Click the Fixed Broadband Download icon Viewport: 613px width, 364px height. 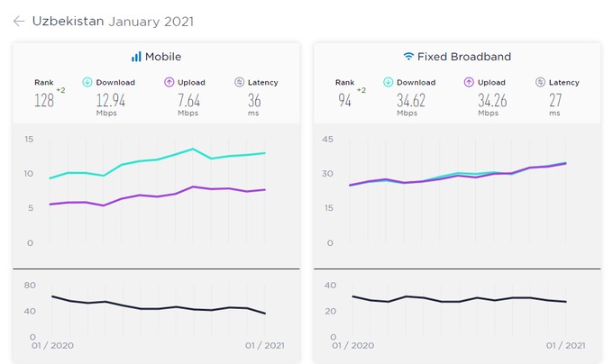click(389, 82)
